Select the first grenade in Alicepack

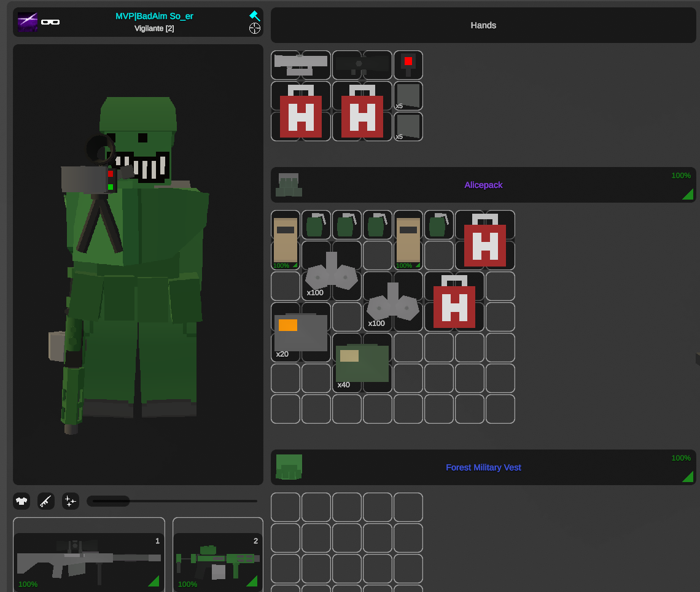point(316,225)
